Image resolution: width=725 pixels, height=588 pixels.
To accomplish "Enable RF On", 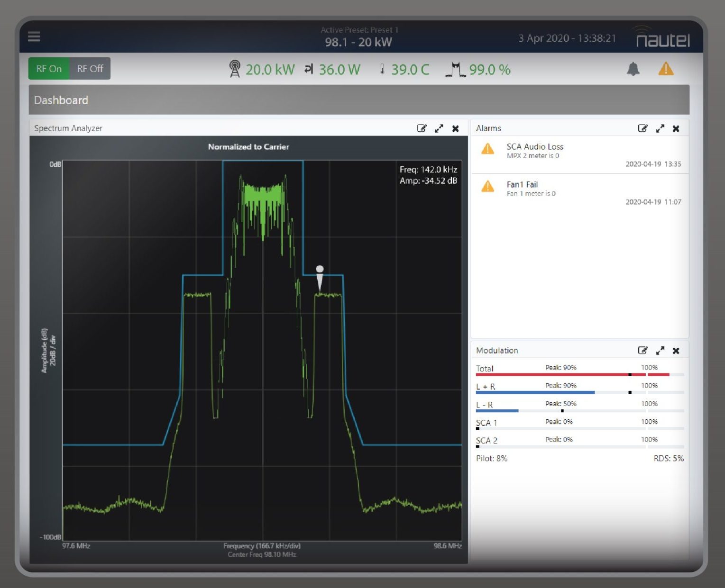I will click(x=48, y=68).
